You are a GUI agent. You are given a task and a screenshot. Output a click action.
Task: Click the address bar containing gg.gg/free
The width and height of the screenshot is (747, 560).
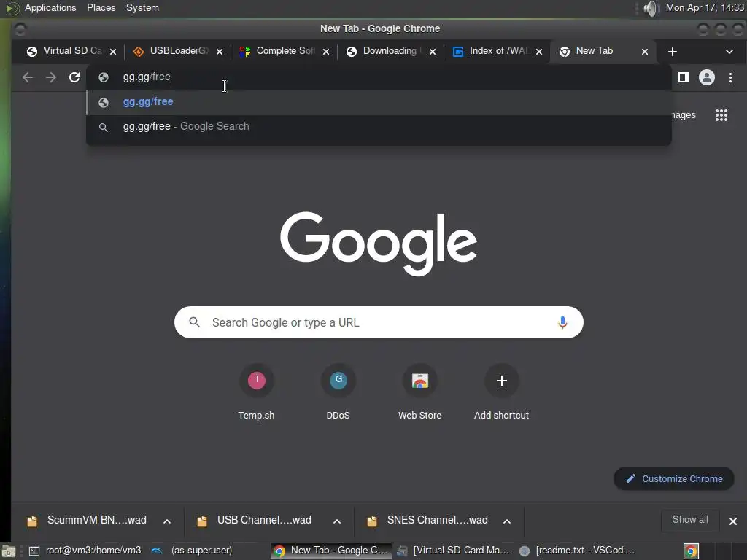(379, 77)
